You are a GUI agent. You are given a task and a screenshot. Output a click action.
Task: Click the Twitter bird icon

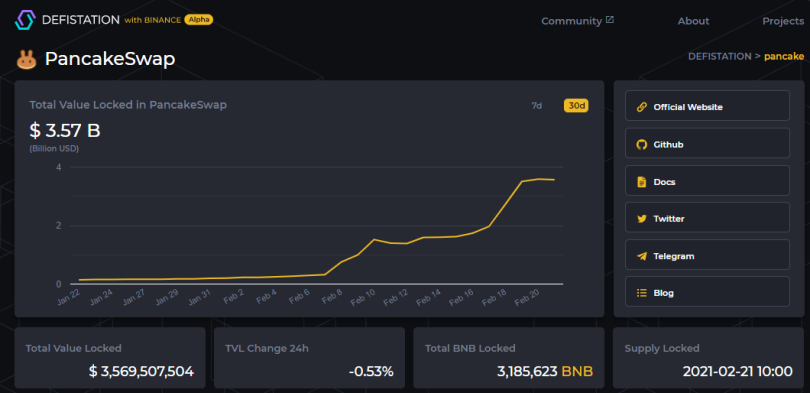(x=642, y=219)
